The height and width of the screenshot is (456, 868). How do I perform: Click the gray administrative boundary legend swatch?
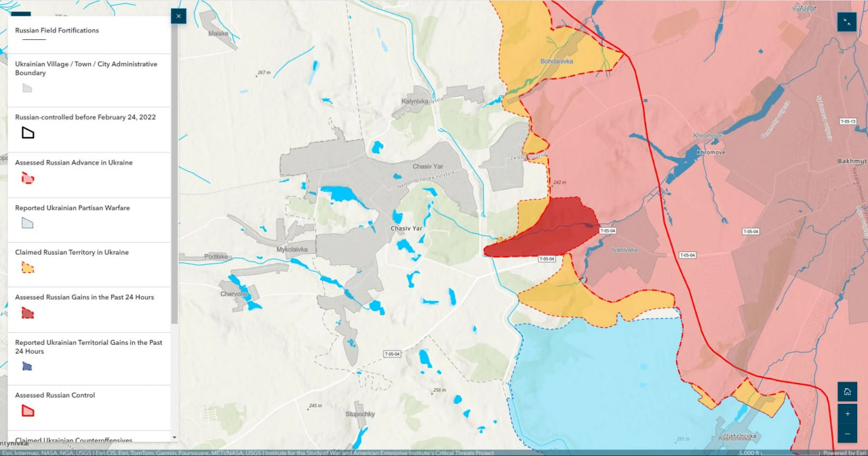click(27, 88)
